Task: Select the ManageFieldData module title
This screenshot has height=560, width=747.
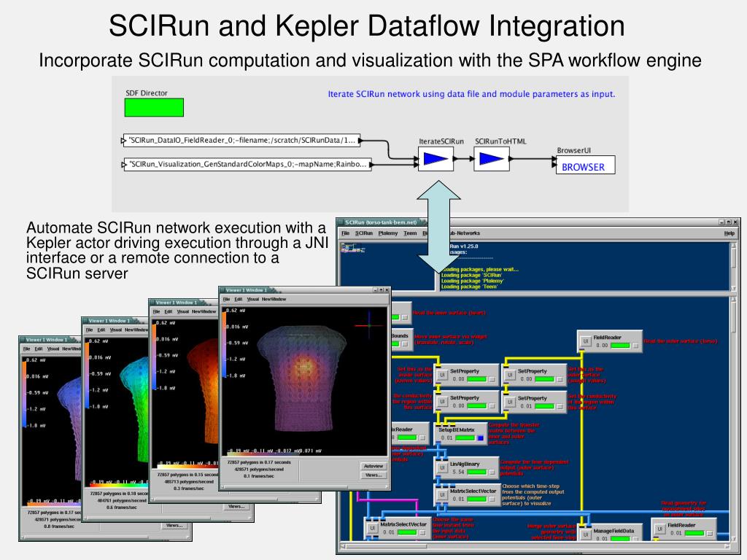Action: pyautogui.click(x=614, y=531)
